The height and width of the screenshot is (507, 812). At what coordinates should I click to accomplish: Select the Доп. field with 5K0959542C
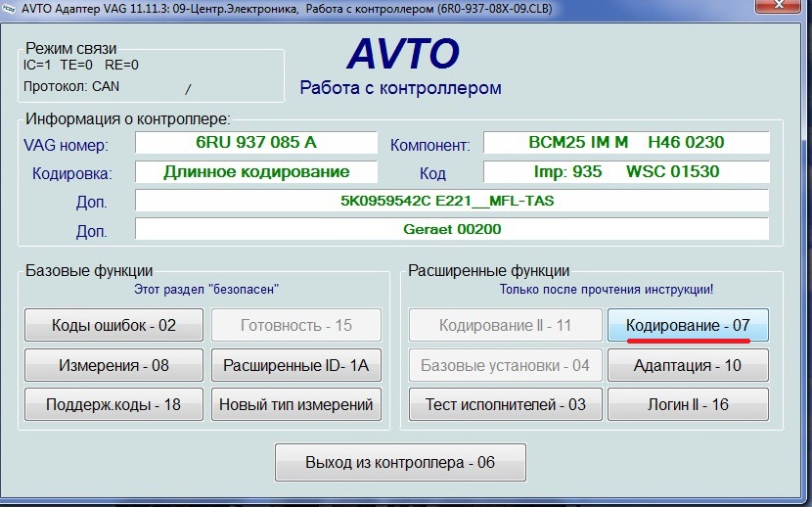tap(451, 202)
